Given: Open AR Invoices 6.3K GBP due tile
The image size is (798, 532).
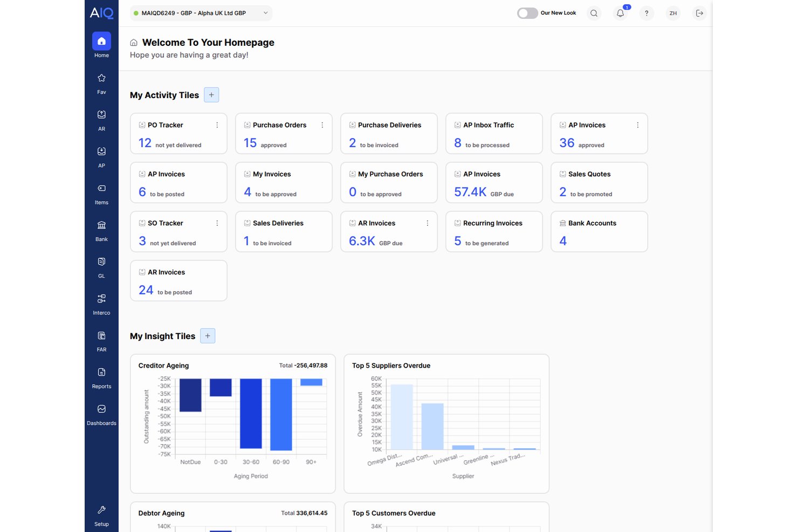Looking at the screenshot, I should [389, 232].
